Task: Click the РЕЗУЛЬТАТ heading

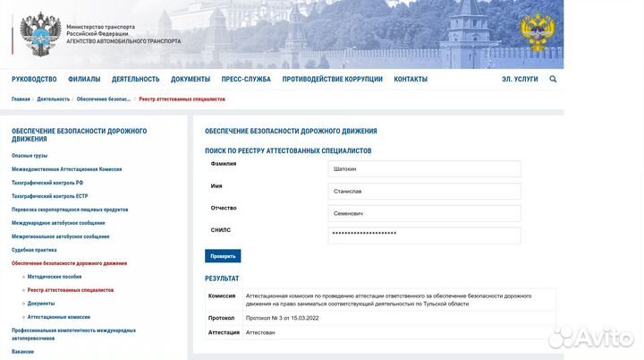Action: (222, 279)
